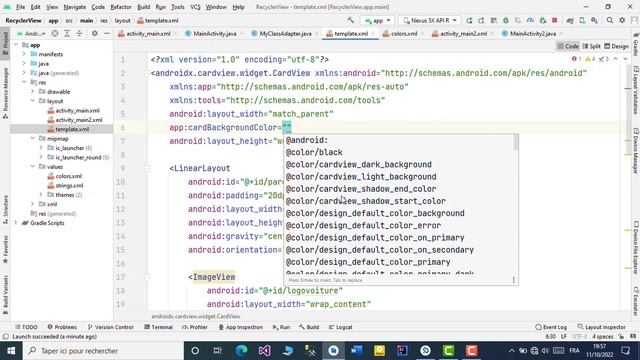Open the Nexus 5X API R device dropdown
640x360 pixels.
tap(429, 20)
